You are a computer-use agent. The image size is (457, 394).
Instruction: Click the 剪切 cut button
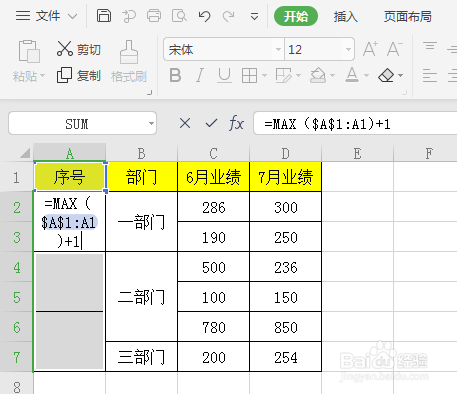(x=79, y=49)
